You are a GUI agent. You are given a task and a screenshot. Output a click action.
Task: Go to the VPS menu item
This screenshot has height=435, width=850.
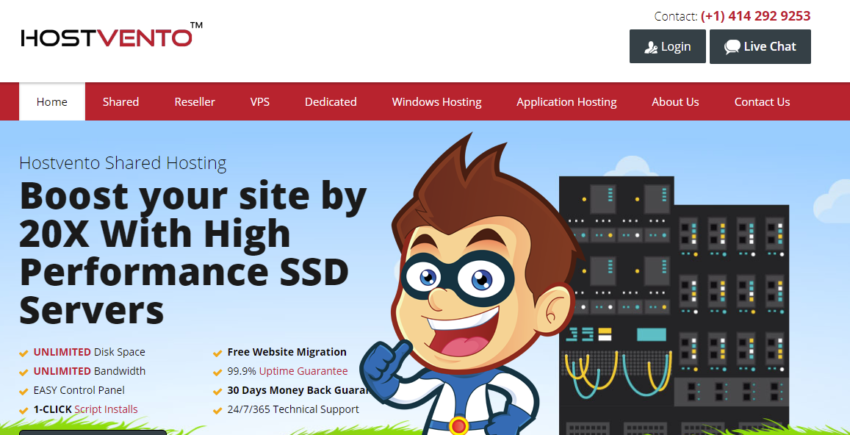260,101
